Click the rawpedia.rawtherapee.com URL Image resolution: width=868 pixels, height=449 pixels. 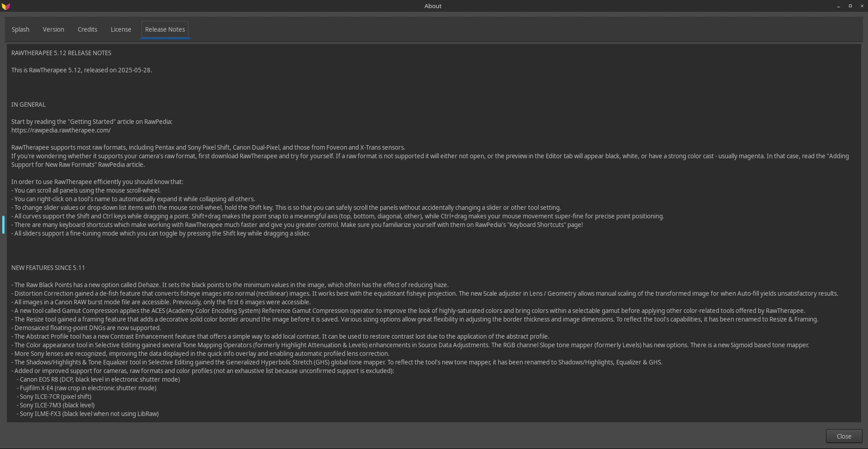pos(61,130)
